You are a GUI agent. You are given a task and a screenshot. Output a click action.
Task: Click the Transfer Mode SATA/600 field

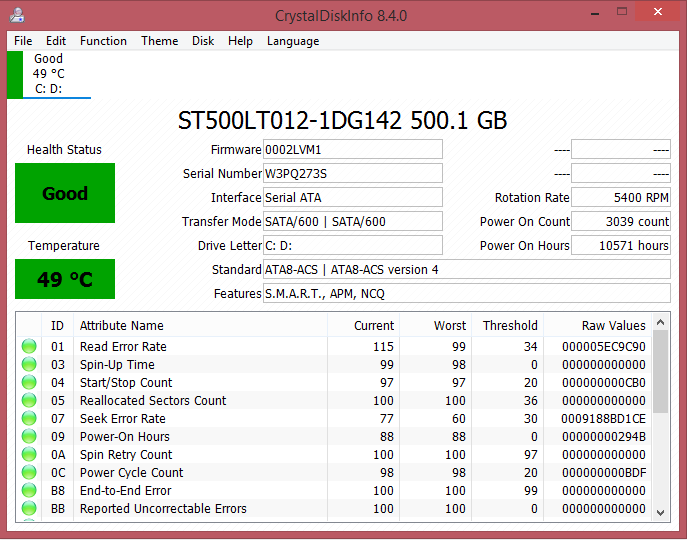[x=353, y=221]
